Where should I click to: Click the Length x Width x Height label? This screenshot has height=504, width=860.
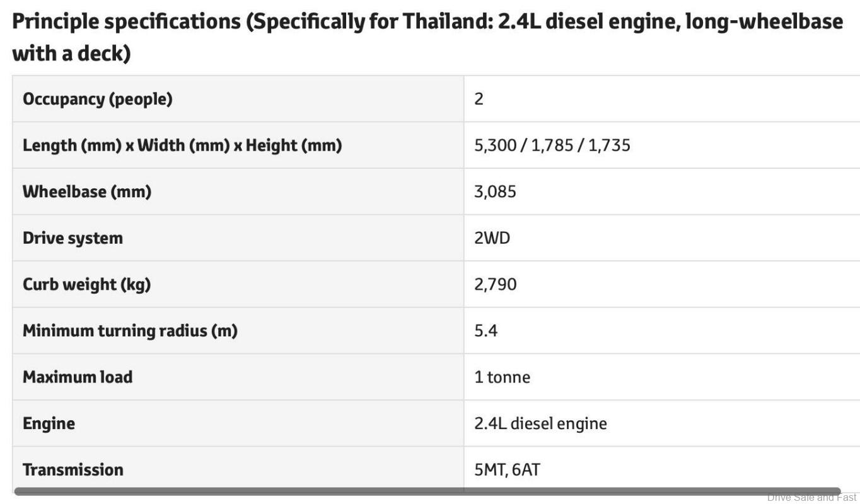[x=182, y=146]
